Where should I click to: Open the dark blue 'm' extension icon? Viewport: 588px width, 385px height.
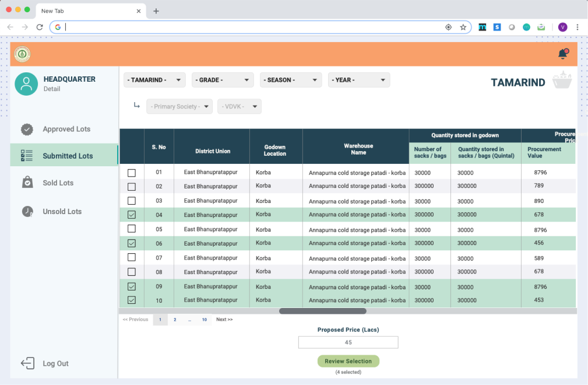click(x=483, y=27)
